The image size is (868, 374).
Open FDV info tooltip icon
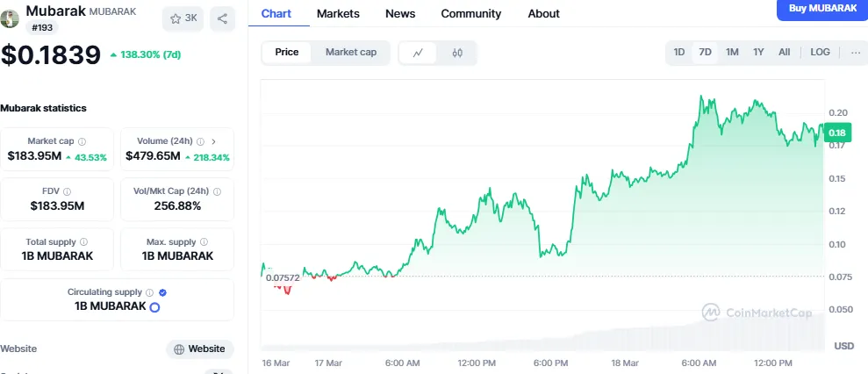[x=67, y=191]
